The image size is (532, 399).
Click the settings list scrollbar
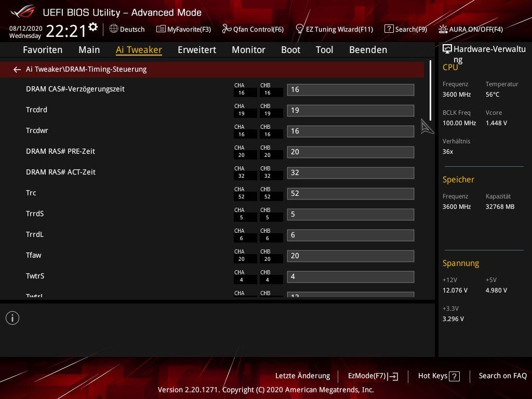(x=430, y=90)
